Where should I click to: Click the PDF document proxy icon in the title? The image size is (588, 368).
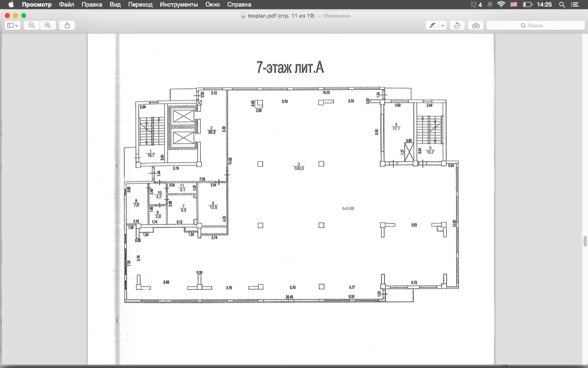point(243,16)
